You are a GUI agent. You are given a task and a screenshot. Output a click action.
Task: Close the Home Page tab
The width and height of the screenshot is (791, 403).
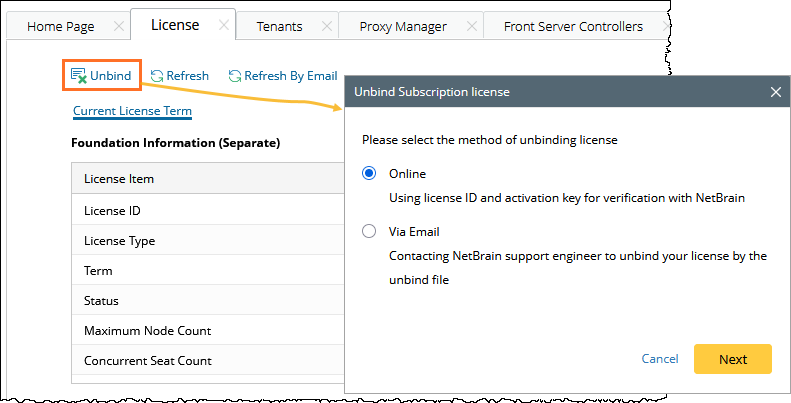click(119, 26)
